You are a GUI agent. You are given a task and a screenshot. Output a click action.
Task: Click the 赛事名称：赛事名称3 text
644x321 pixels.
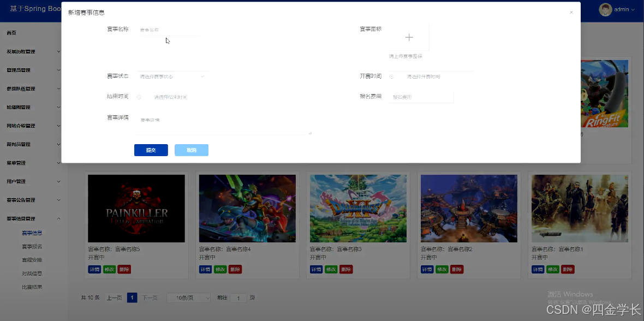[336, 249]
